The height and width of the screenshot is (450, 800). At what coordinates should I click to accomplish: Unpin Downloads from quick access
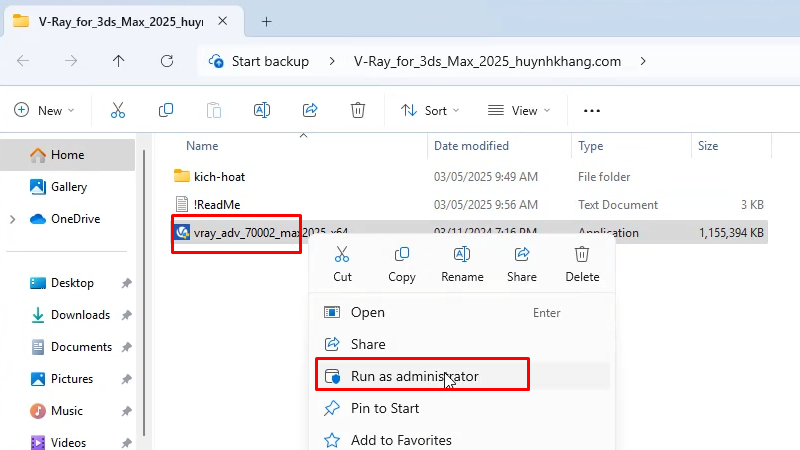click(127, 315)
